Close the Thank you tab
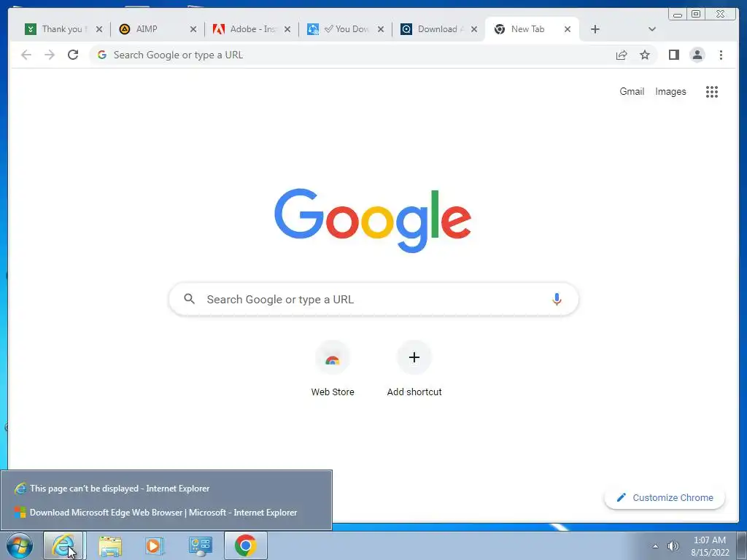Viewport: 747px width, 560px height. [99, 29]
